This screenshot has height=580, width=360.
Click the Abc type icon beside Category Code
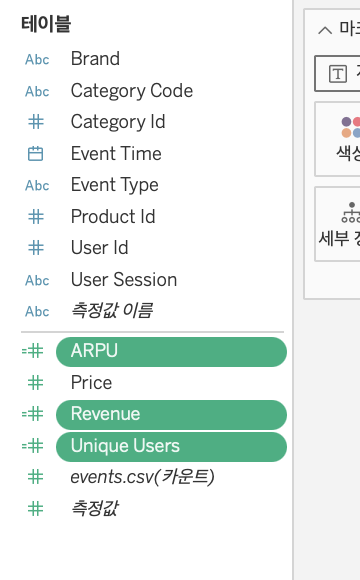(x=37, y=91)
